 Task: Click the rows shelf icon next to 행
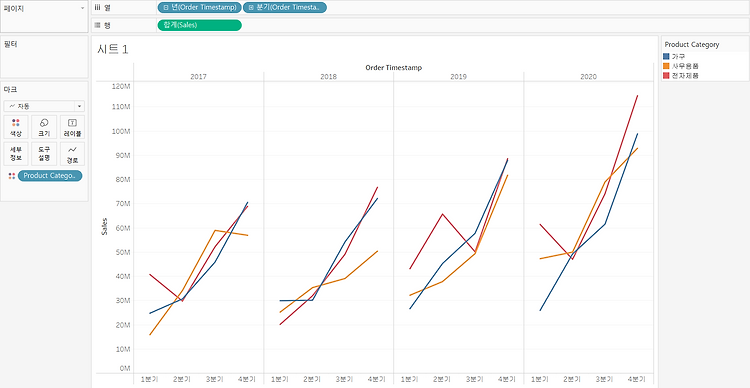[x=97, y=25]
